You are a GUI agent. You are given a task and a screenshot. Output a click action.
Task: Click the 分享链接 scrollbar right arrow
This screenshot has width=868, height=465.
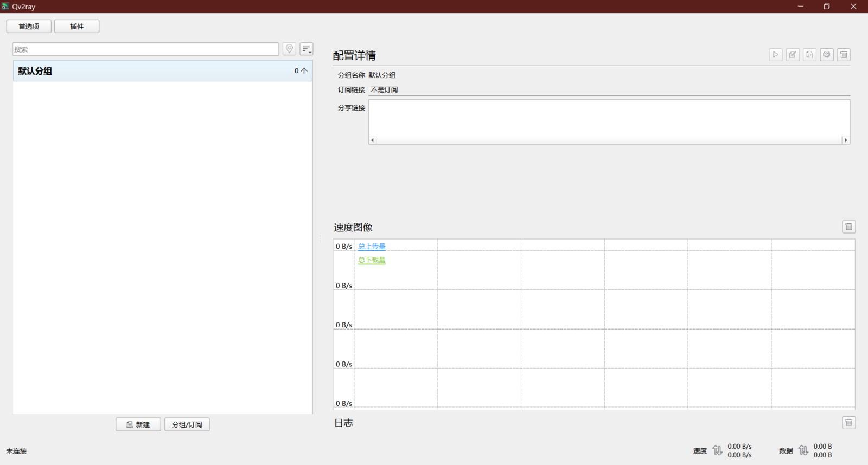point(846,140)
